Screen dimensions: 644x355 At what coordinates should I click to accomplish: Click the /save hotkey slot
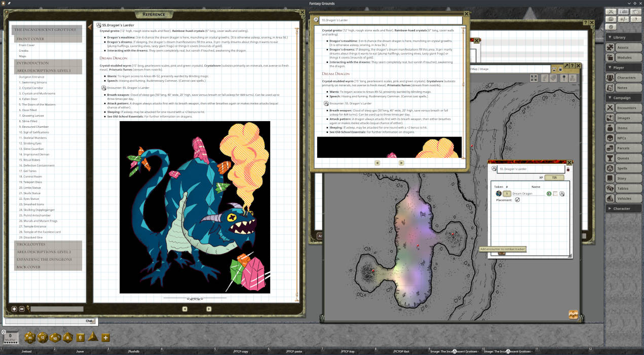(80, 351)
